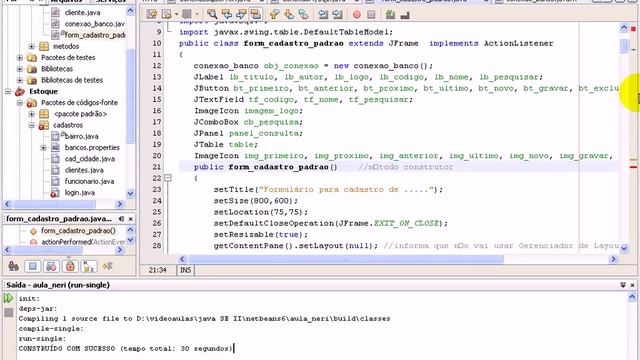
Task: Click the gray Stop icon in output panel
Action: point(9,313)
